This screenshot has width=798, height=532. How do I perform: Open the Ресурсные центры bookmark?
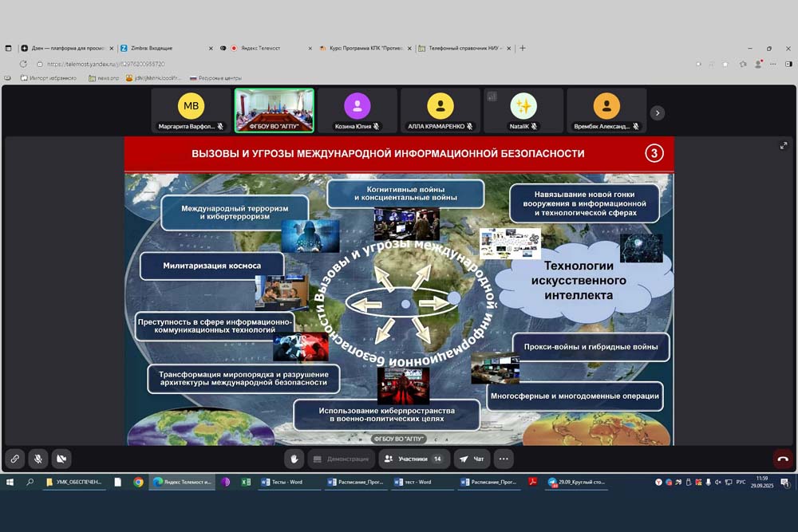click(215, 78)
